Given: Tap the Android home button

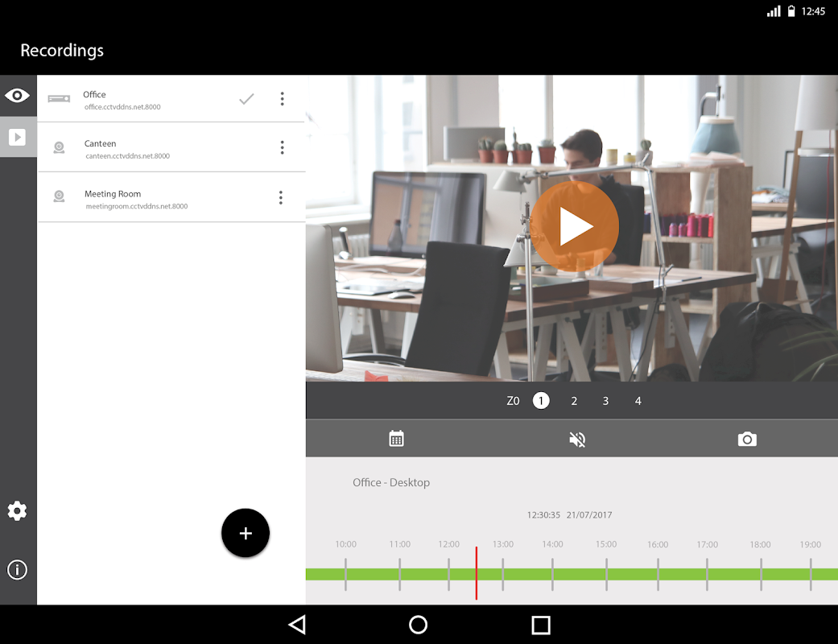Looking at the screenshot, I should (418, 625).
